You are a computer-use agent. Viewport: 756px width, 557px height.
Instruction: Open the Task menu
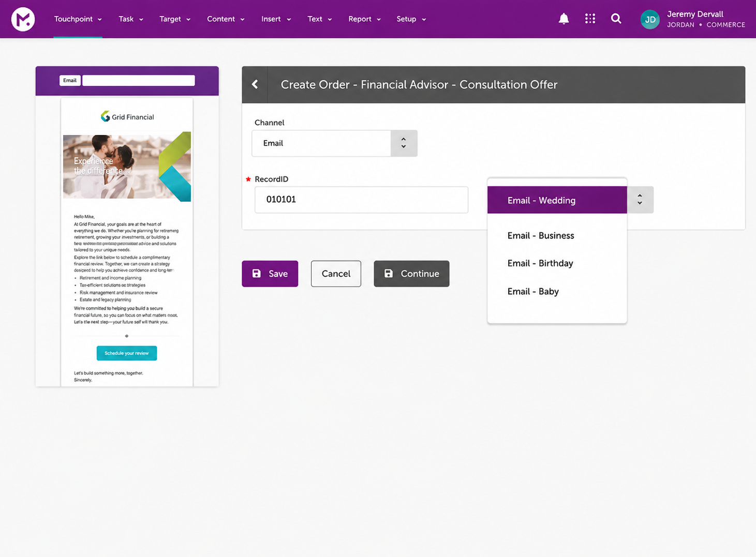click(131, 19)
